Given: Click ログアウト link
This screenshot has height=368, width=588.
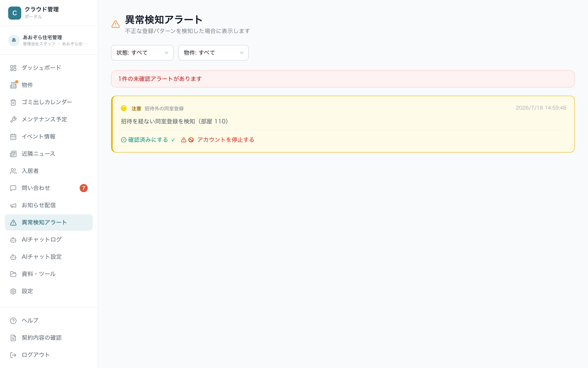Looking at the screenshot, I should [x=49, y=355].
